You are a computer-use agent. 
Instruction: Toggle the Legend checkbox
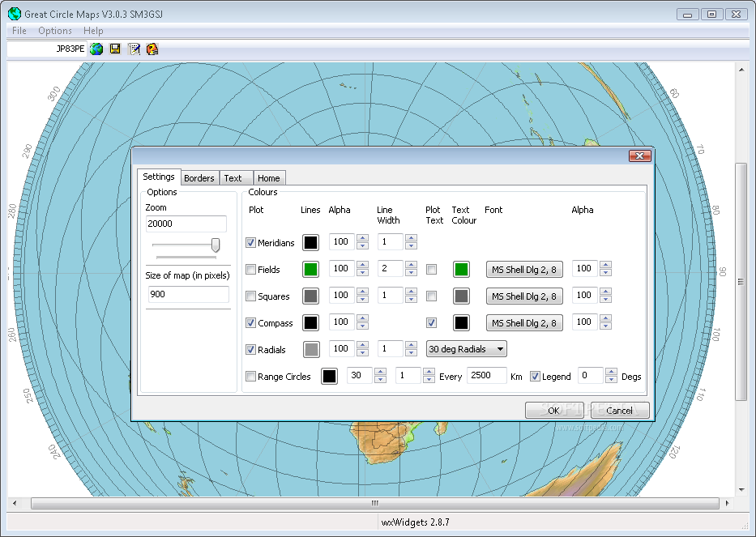point(535,376)
